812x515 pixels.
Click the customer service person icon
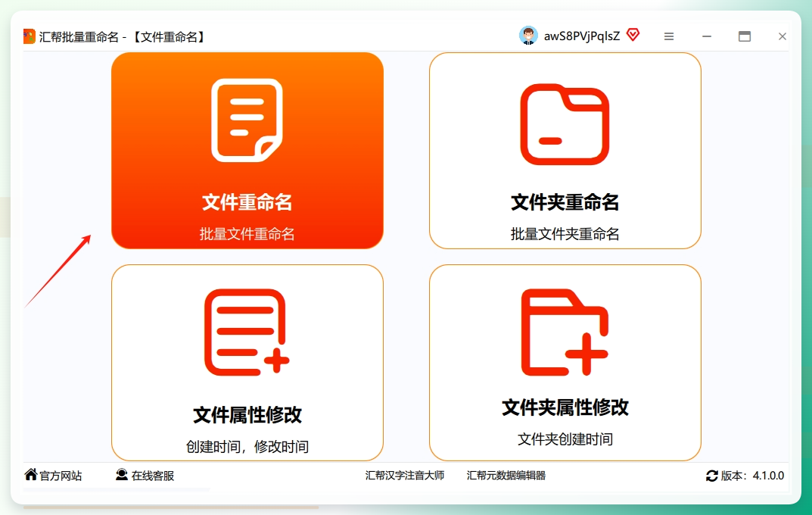pos(122,475)
